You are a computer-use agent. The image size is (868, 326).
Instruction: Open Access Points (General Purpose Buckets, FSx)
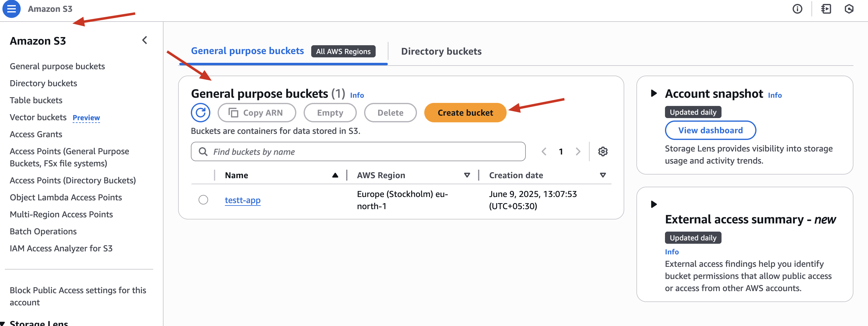[x=69, y=158]
